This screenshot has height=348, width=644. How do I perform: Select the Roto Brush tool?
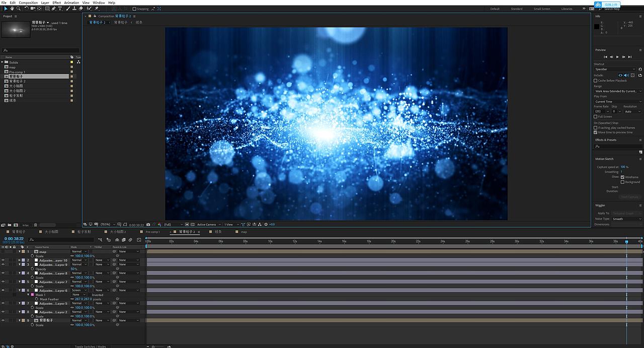pos(89,9)
